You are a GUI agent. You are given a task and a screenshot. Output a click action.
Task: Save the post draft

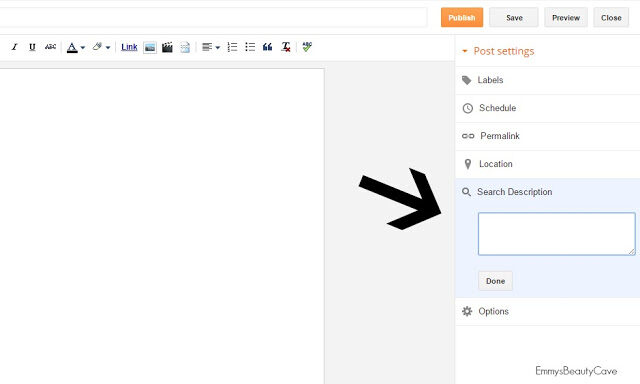(x=514, y=18)
